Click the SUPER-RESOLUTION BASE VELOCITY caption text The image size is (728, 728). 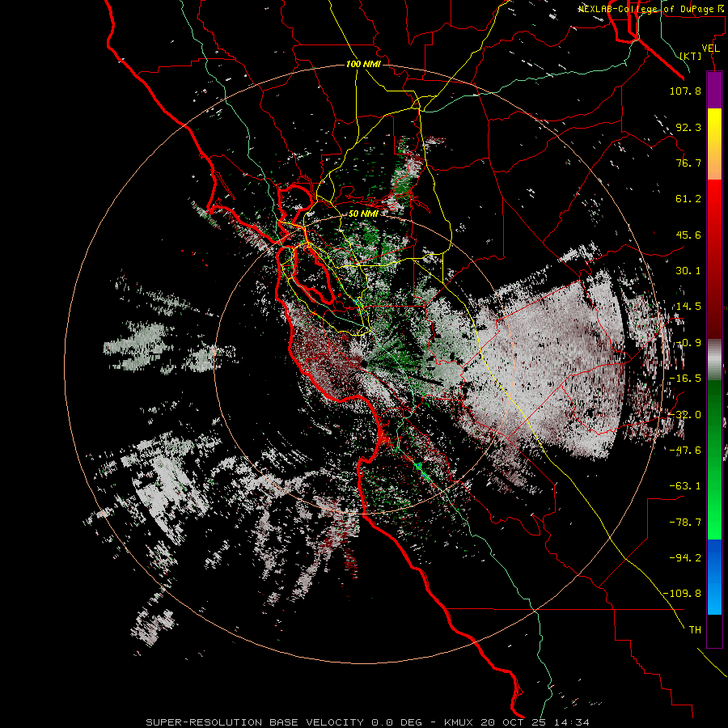pyautogui.click(x=255, y=722)
